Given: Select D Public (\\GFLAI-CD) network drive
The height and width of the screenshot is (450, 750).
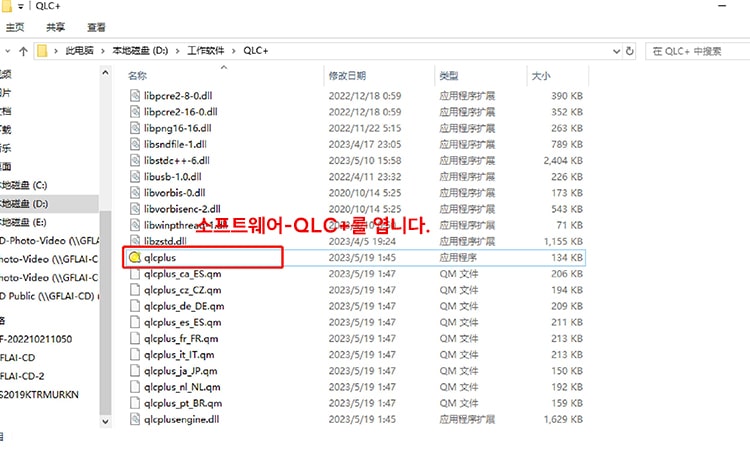Looking at the screenshot, I should (49, 296).
